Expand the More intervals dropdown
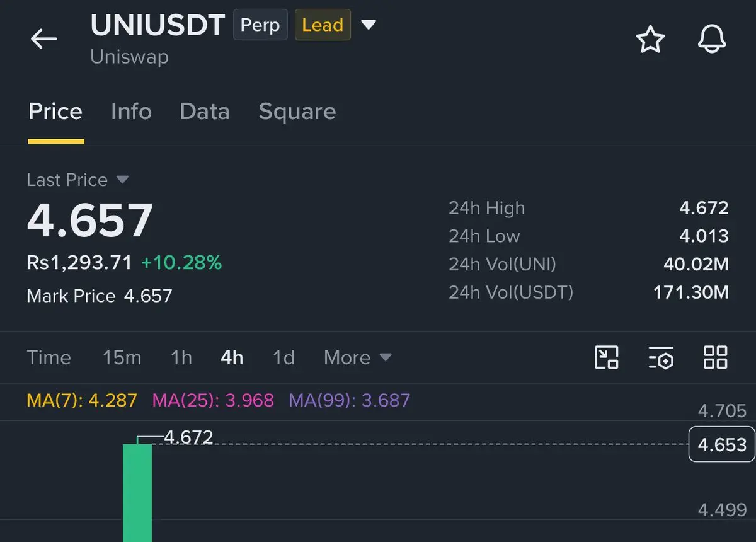This screenshot has height=542, width=756. (x=358, y=358)
